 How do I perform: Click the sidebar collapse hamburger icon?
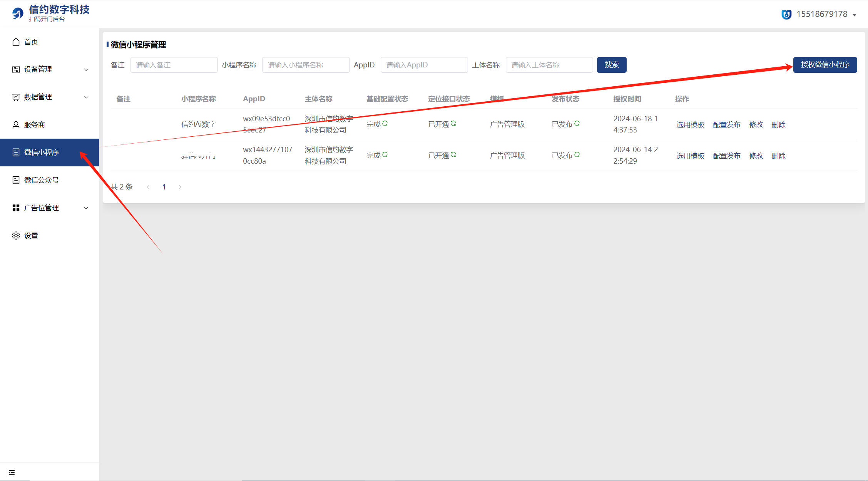(12, 472)
